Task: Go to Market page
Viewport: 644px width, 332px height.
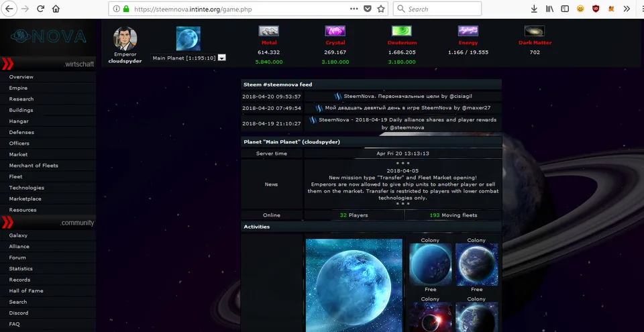Action: [19, 154]
